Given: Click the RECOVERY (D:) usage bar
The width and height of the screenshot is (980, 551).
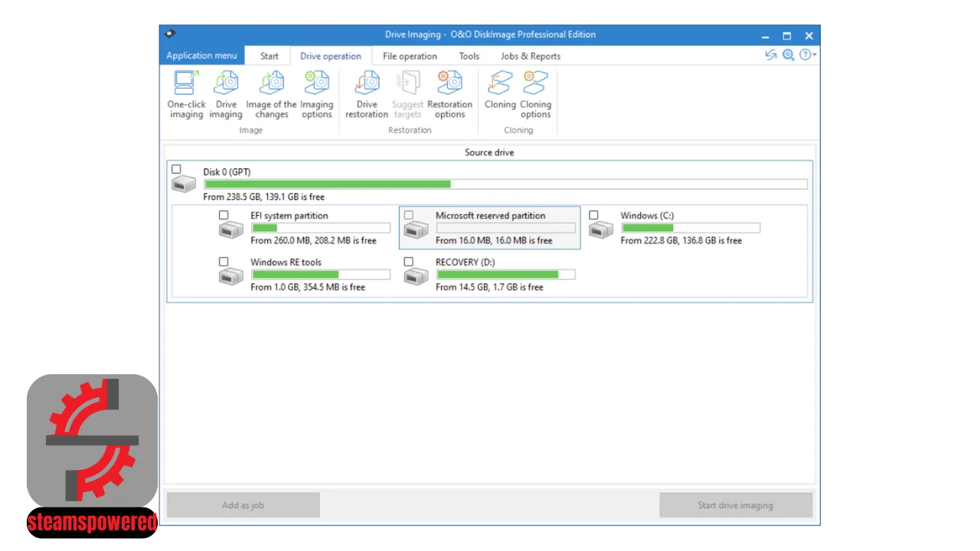Looking at the screenshot, I should coord(505,274).
